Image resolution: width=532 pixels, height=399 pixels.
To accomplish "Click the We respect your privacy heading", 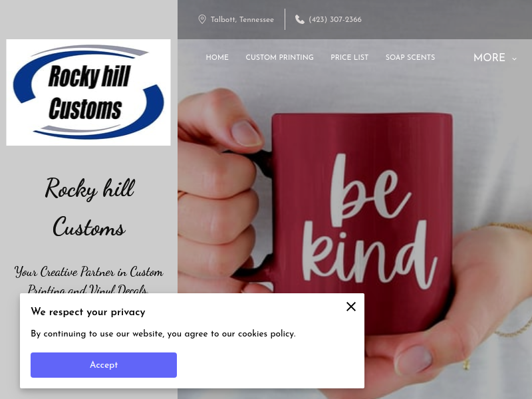I will (x=88, y=312).
